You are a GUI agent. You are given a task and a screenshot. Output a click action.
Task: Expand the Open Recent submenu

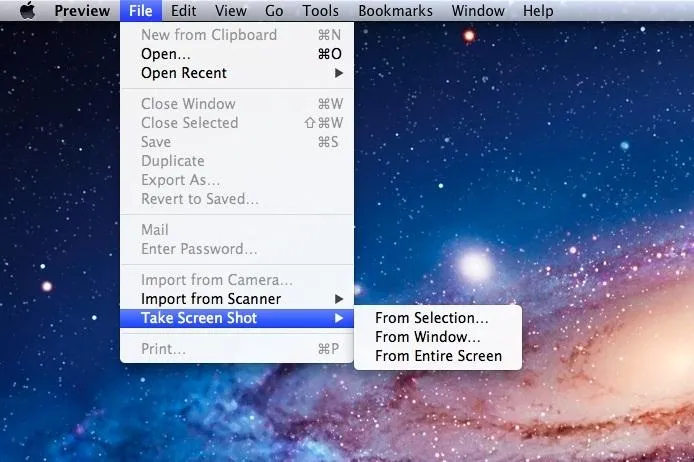[237, 73]
